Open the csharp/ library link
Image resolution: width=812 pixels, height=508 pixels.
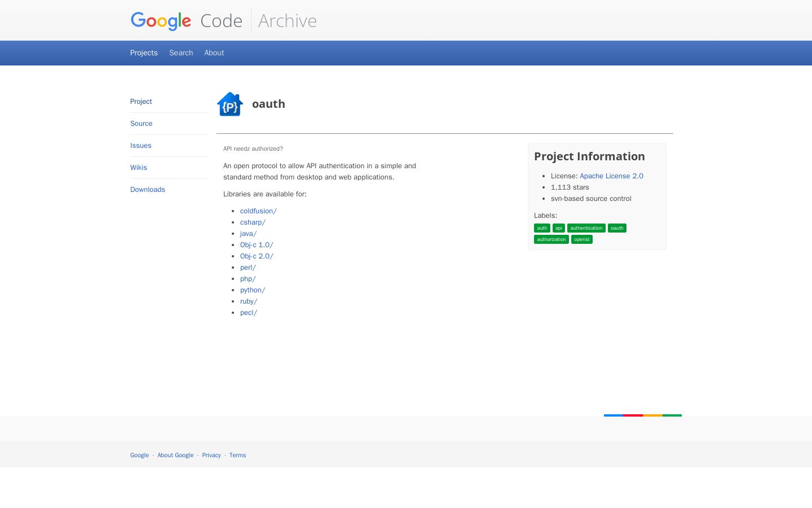click(x=253, y=222)
